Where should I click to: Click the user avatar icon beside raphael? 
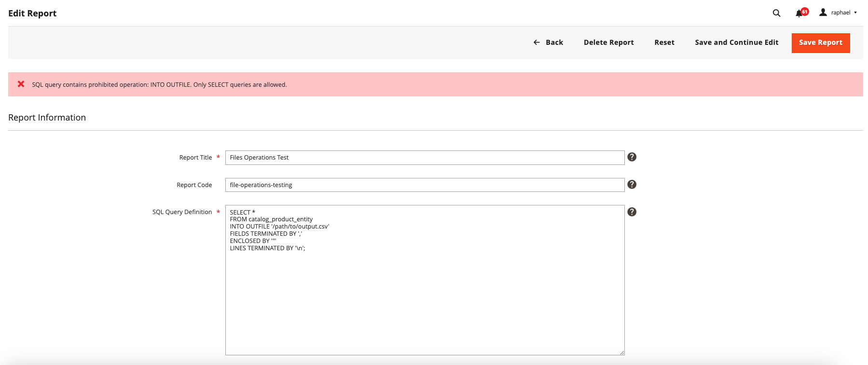tap(823, 13)
